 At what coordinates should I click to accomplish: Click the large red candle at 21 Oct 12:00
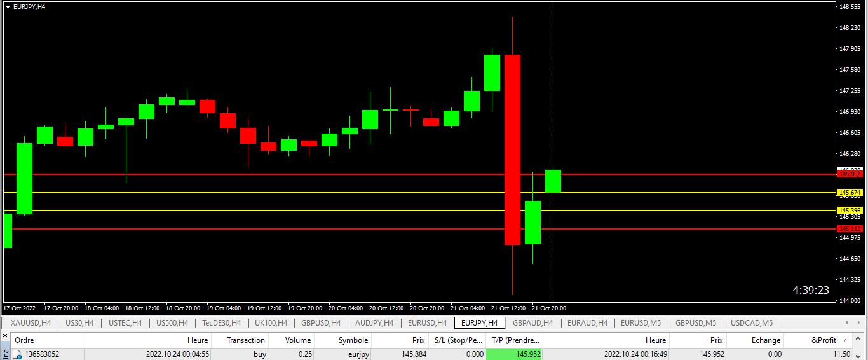[x=512, y=149]
